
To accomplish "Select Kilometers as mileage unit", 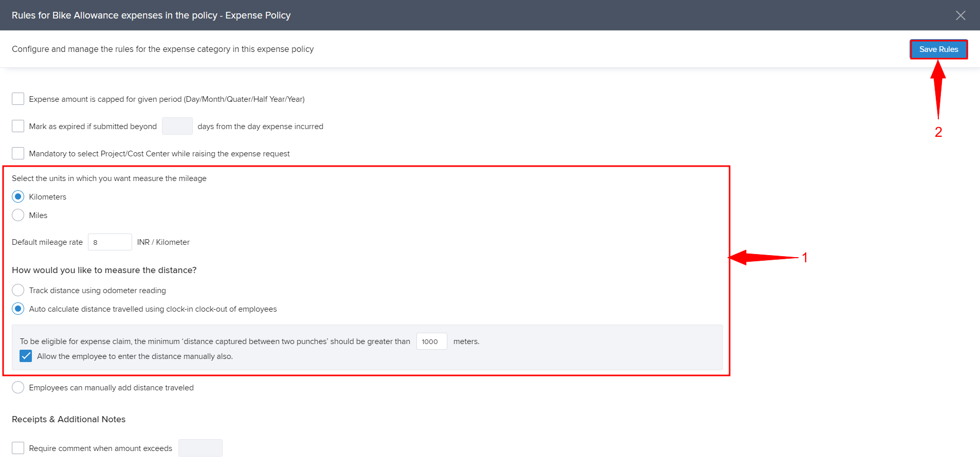I will click(x=18, y=196).
